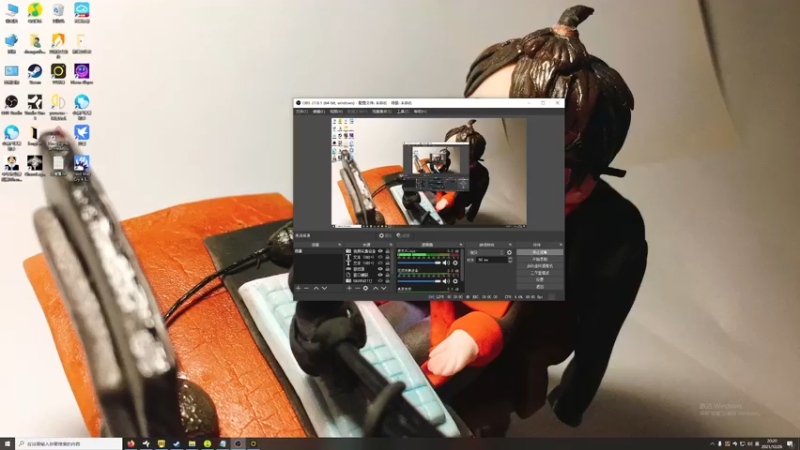This screenshot has height=450, width=800.
Task: Add a new source with plus icon
Action: pos(349,288)
